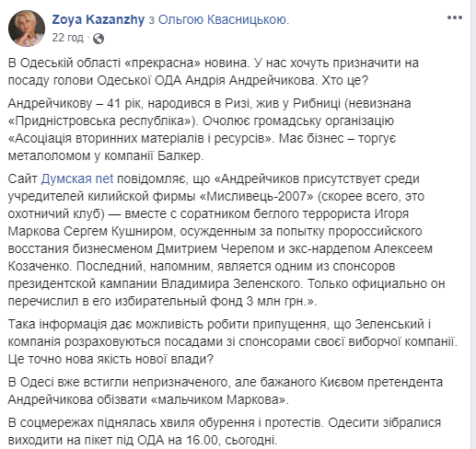Click the paragraph starting 'В Одесі вже встигли'
The width and height of the screenshot is (476, 449).
(226, 391)
